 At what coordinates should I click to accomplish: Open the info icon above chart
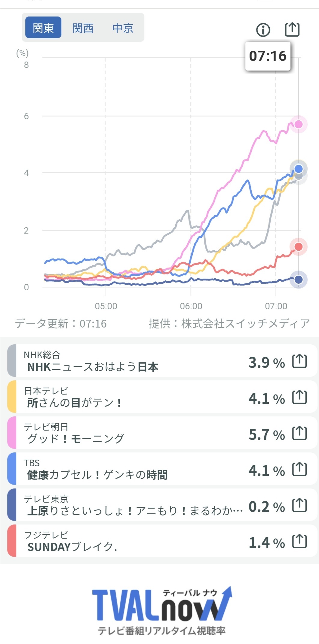[x=263, y=30]
